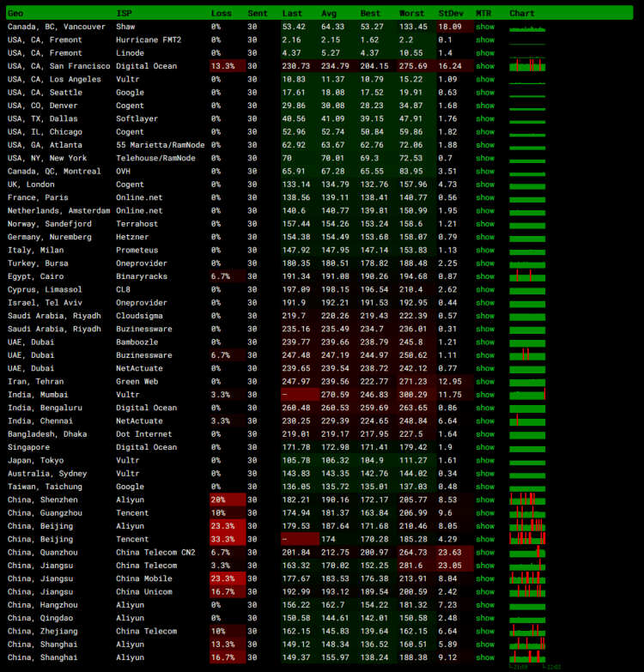Show MTR for India, Mumbai Vultr

pyautogui.click(x=485, y=395)
